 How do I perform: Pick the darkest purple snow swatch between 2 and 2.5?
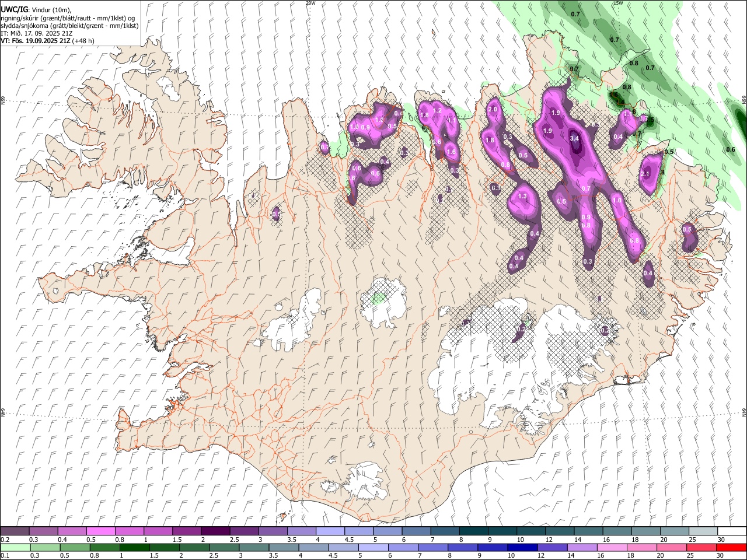[215, 531]
